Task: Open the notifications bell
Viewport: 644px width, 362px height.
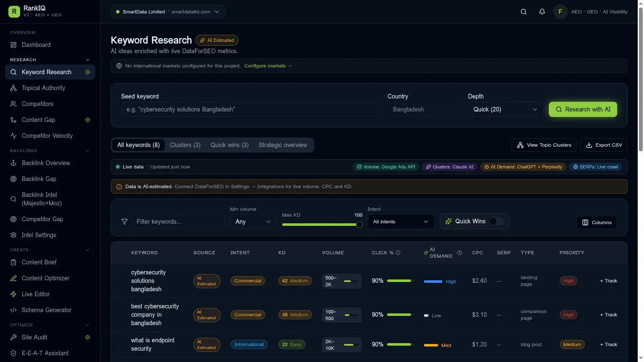Action: pyautogui.click(x=542, y=12)
